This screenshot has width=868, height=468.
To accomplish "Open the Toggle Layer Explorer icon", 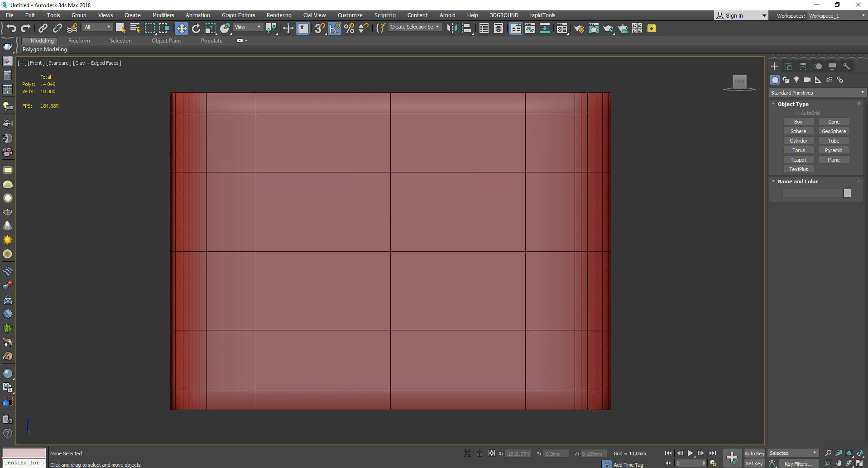I will 499,29.
